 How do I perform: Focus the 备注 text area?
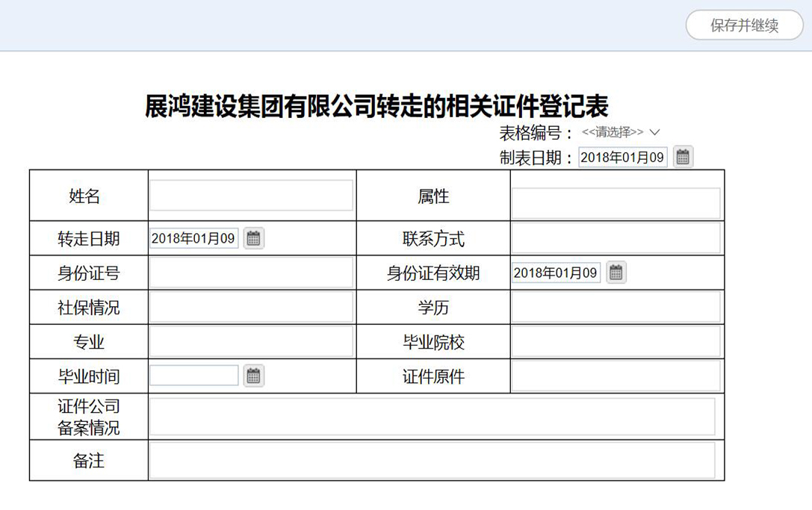[432, 460]
